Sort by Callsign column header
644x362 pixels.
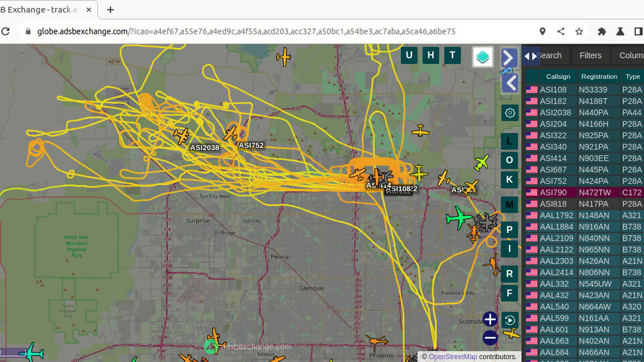click(558, 76)
